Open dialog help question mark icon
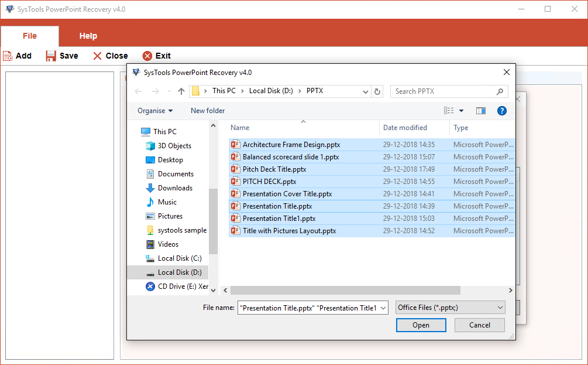Image resolution: width=588 pixels, height=365 pixels. (502, 110)
